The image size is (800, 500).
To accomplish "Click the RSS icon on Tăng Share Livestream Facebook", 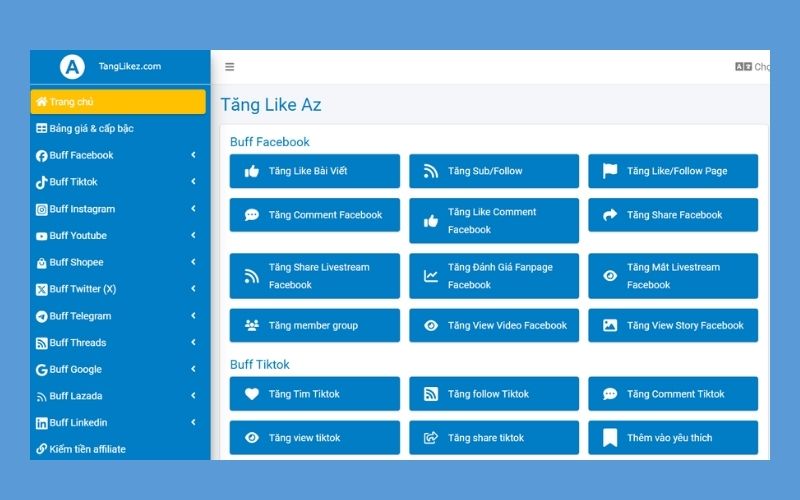I will tap(252, 276).
